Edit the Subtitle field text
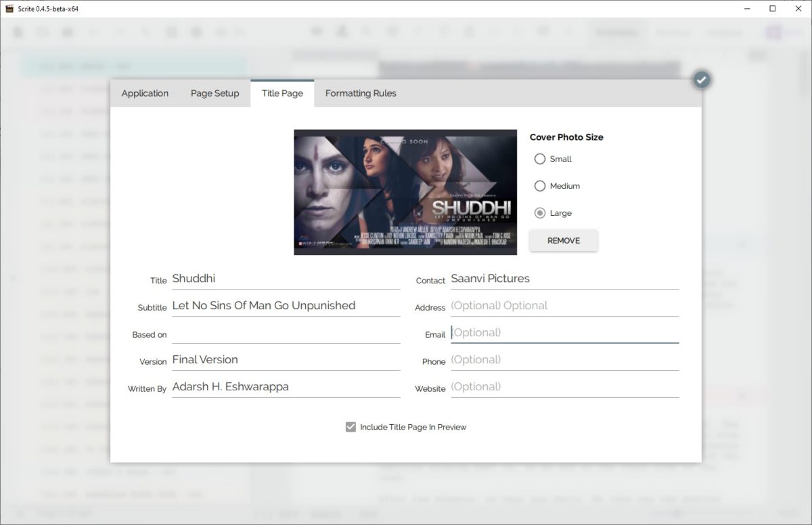812x525 pixels. click(x=284, y=305)
